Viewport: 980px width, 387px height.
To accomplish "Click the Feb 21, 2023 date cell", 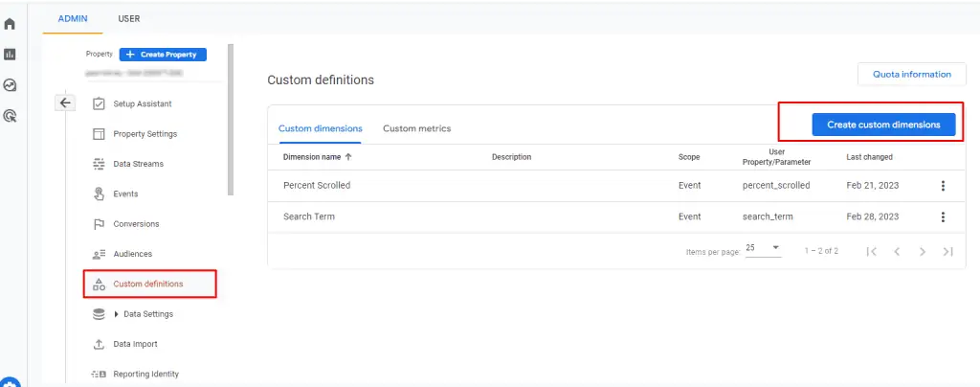I will pyautogui.click(x=873, y=186).
